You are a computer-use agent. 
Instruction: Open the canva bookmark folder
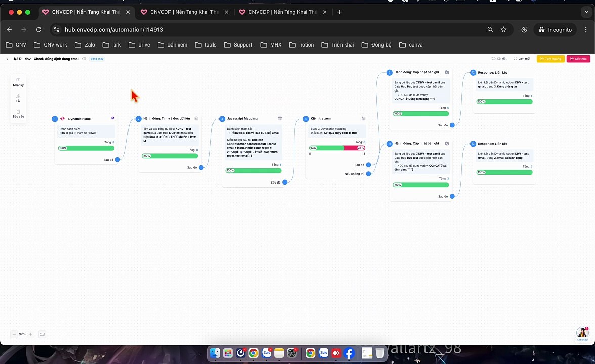pos(411,44)
